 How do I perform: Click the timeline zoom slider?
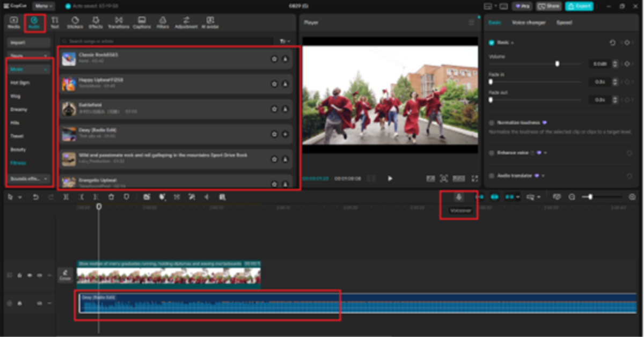point(603,197)
